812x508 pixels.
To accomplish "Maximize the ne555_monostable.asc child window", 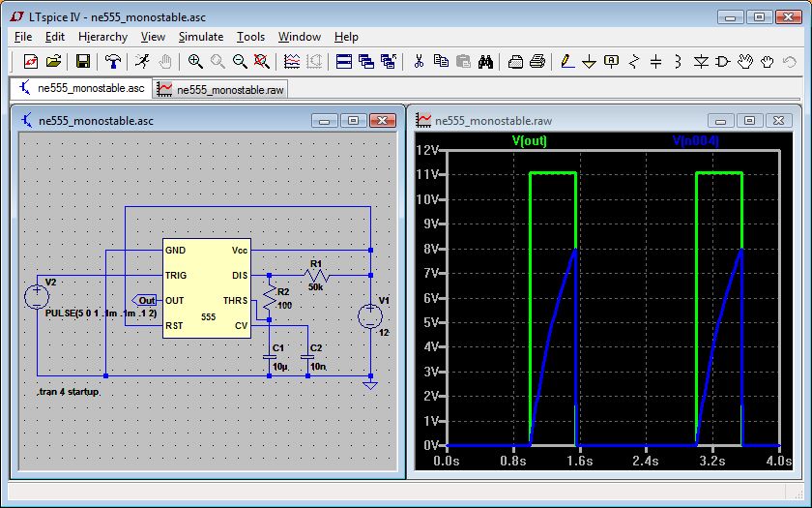I will coord(353,121).
